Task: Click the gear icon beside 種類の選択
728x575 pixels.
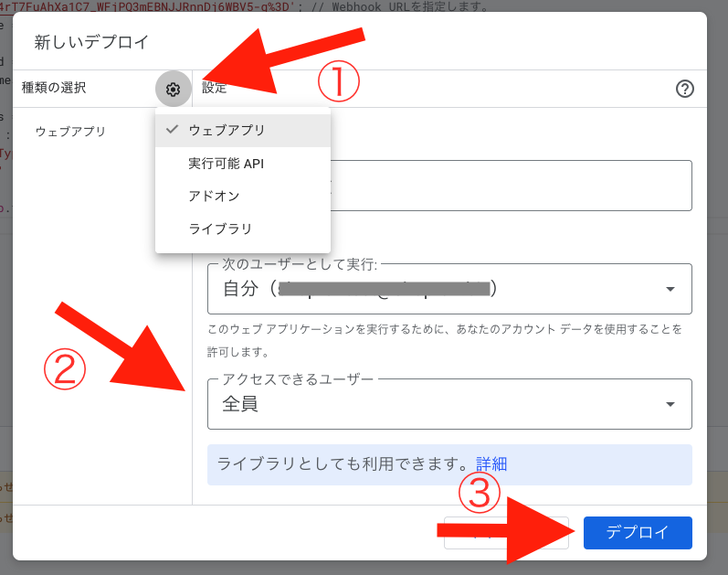Action: coord(174,89)
